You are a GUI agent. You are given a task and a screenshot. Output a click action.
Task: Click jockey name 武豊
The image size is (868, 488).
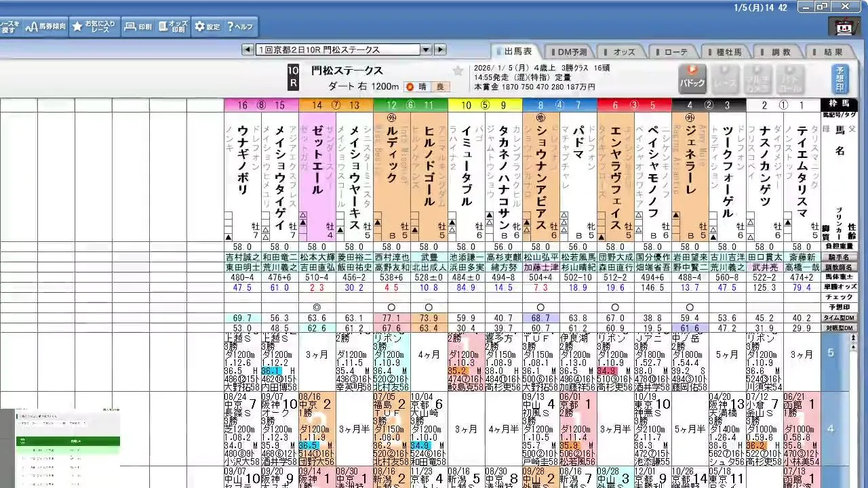click(429, 257)
